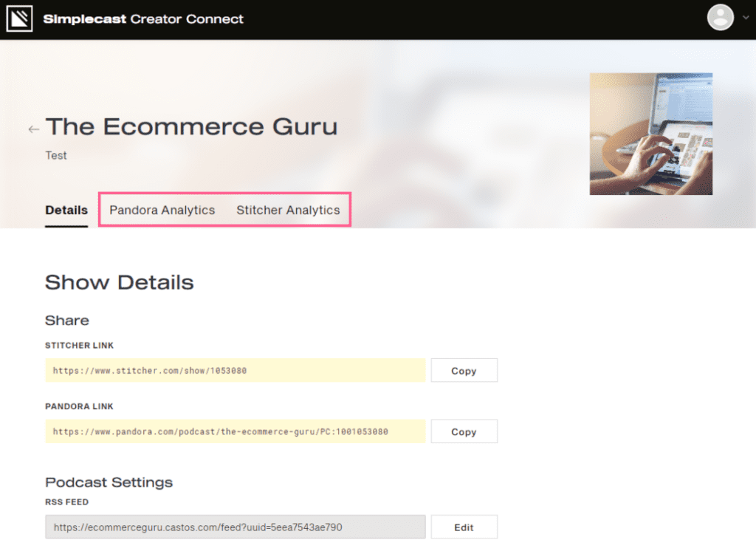Go back using the left arrow
The width and height of the screenshot is (756, 554).
[x=33, y=129]
